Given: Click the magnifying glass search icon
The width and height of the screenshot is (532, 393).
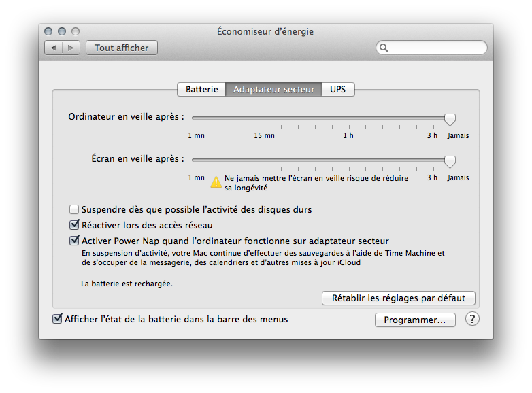Looking at the screenshot, I should (384, 48).
